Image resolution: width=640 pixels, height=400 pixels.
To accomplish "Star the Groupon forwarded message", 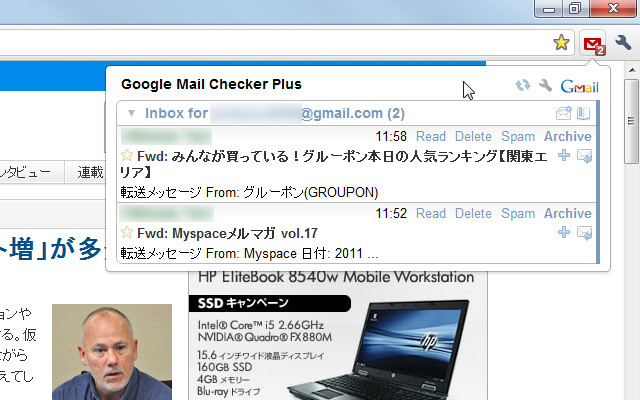I will 127,156.
